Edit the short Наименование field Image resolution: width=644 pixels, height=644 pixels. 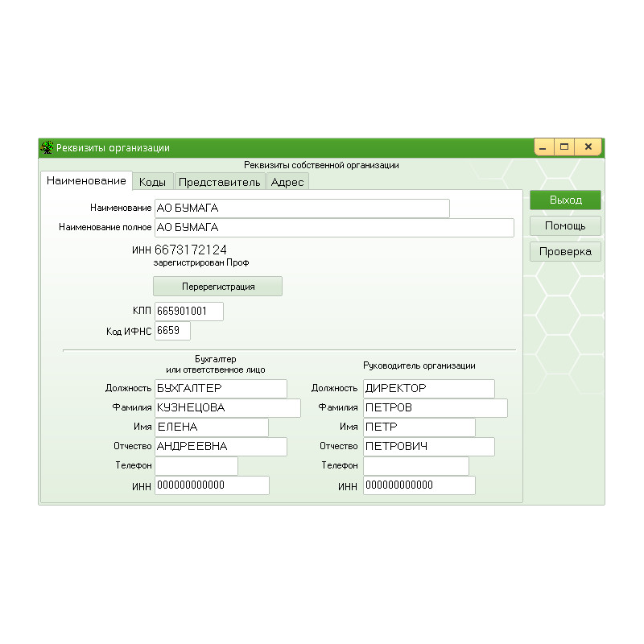pos(302,208)
